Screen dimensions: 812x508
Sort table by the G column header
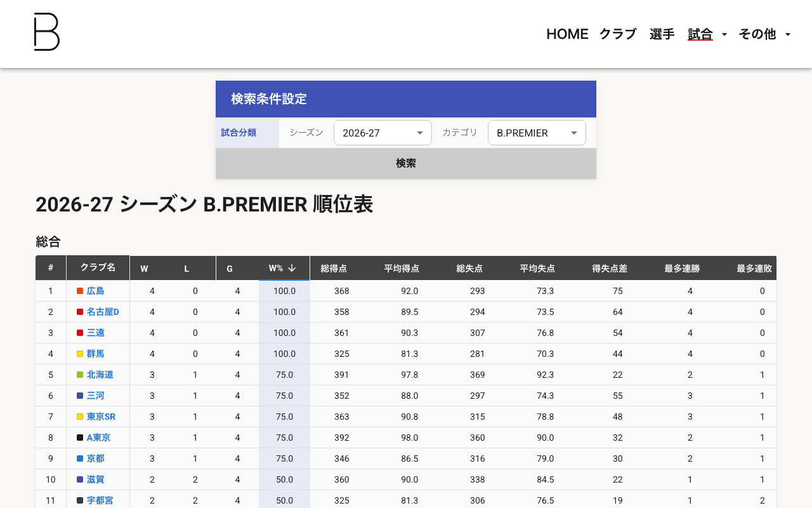coord(230,269)
